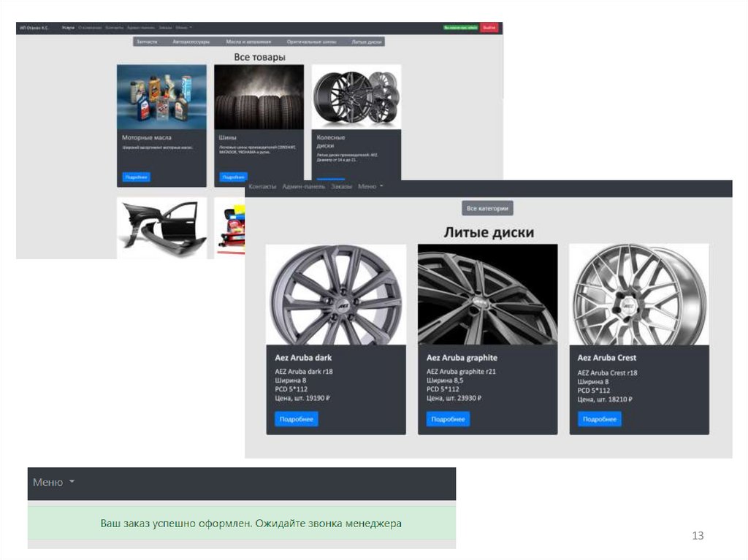Click 'Подробнее' for Aez Aruba graphite
748x560 pixels.
[448, 419]
